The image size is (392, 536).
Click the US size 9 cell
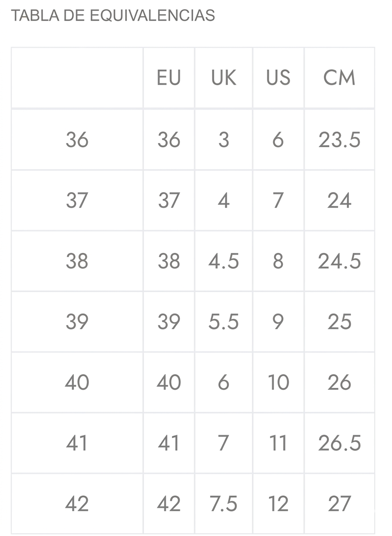point(278,322)
